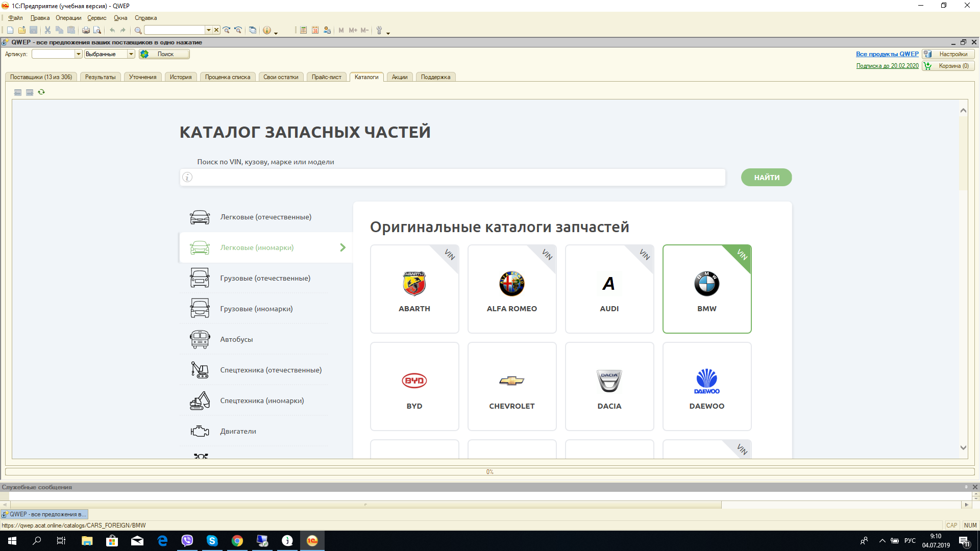The height and width of the screenshot is (551, 980).
Task: Open Print preview from toolbar
Action: 97,30
